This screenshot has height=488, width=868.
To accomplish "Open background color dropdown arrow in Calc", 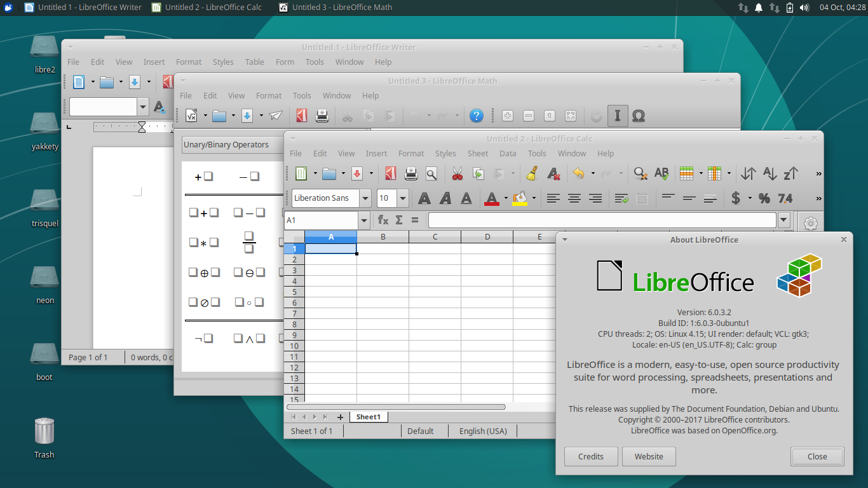I will coord(534,198).
